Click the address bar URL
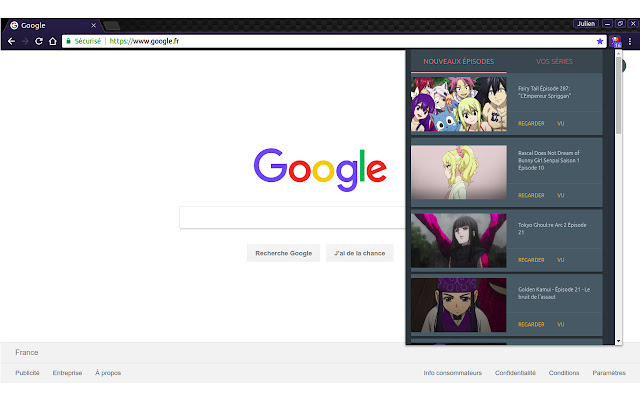This screenshot has width=640, height=400. pos(144,41)
